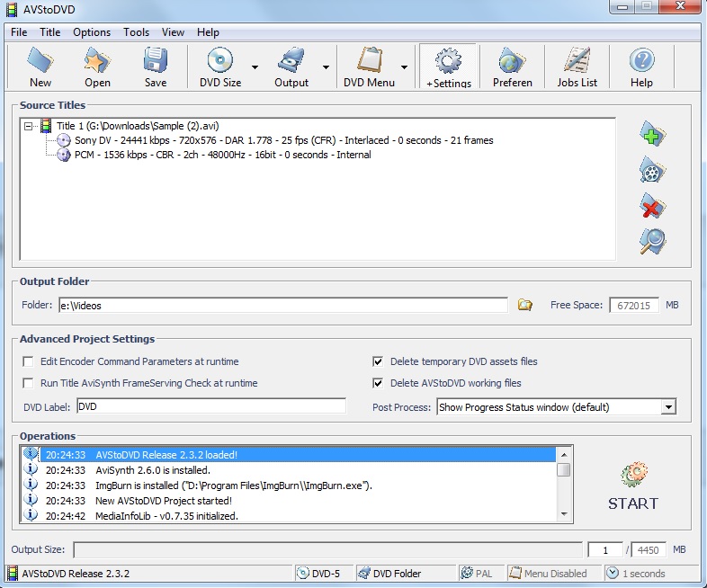Toggle the +Settings gear button

point(448,67)
